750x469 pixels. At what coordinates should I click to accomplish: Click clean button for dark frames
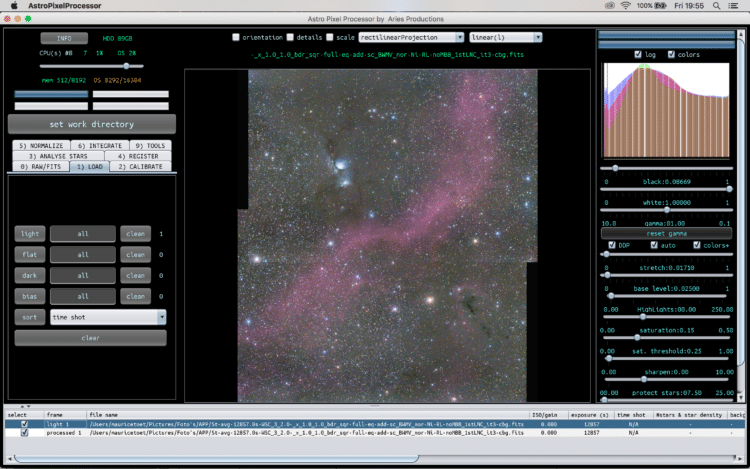135,275
